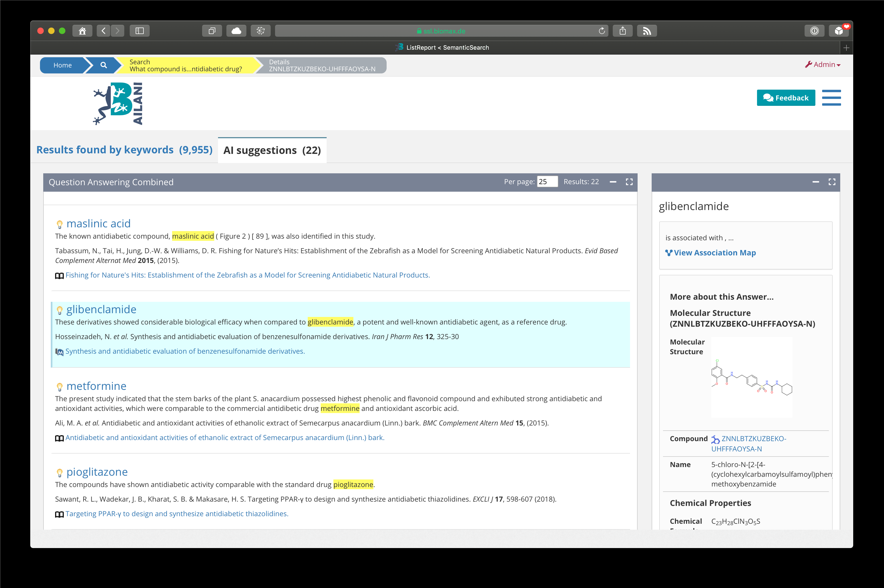This screenshot has height=588, width=884.
Task: Click the Feedback button
Action: [x=786, y=98]
